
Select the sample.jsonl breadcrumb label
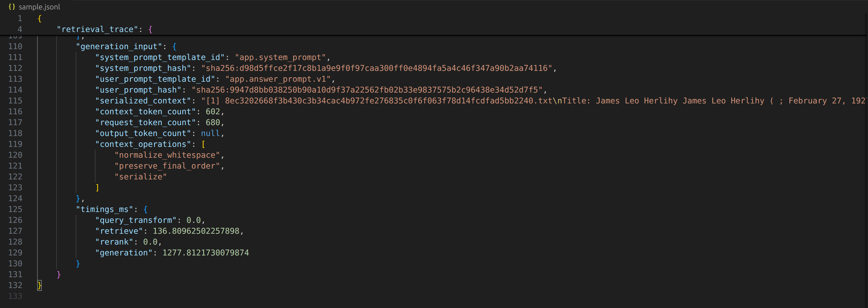tap(39, 7)
